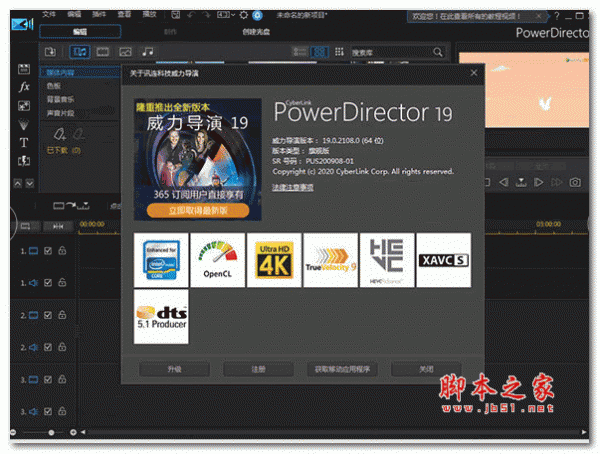This screenshot has width=600, height=454.
Task: Toggle the checkbox on audio track 1
Action: click(48, 283)
